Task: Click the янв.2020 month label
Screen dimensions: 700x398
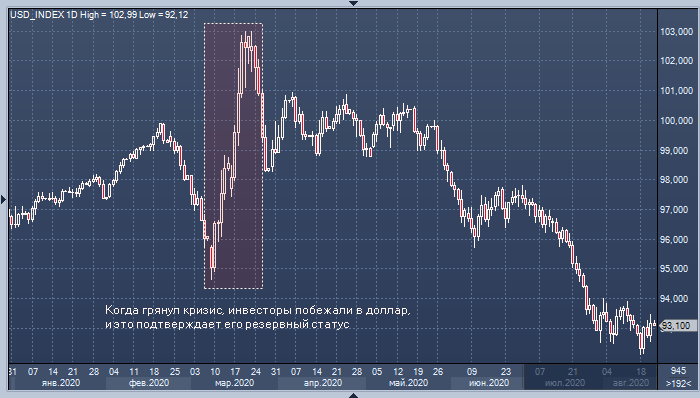Action: [61, 383]
